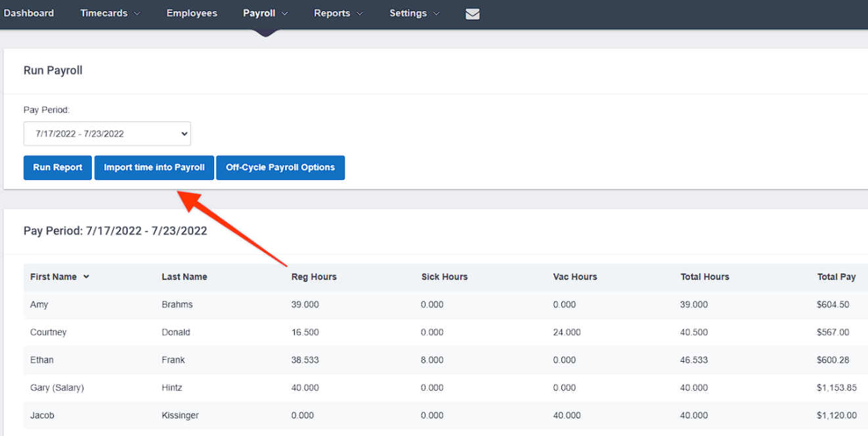This screenshot has height=436, width=868.
Task: Click Import time into Payroll
Action: (x=154, y=167)
